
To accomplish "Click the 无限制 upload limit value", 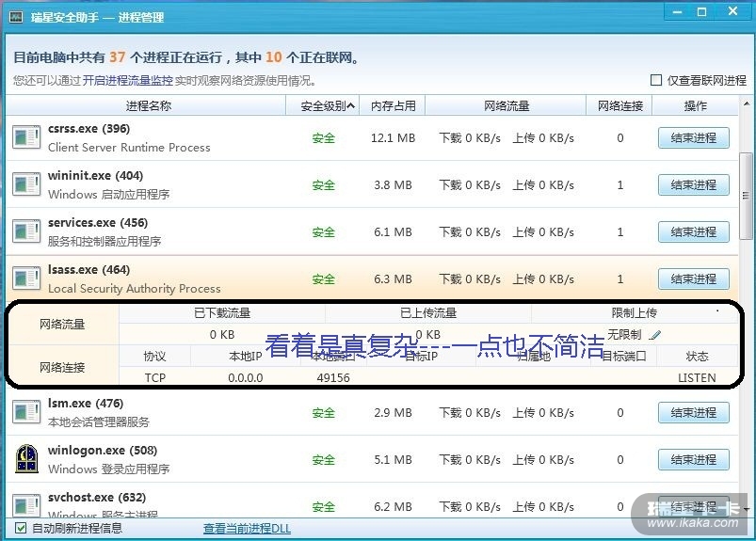I will click(624, 334).
